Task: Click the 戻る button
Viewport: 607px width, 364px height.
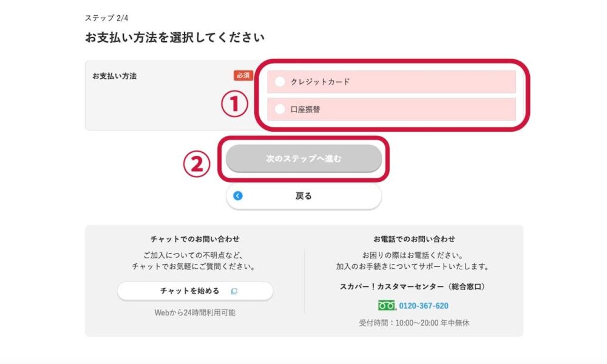Action: click(x=304, y=196)
